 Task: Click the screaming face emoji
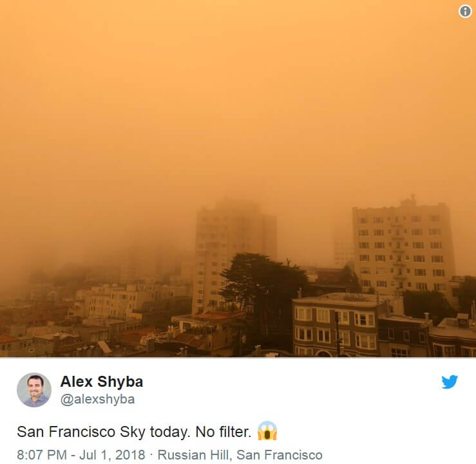pos(267,431)
